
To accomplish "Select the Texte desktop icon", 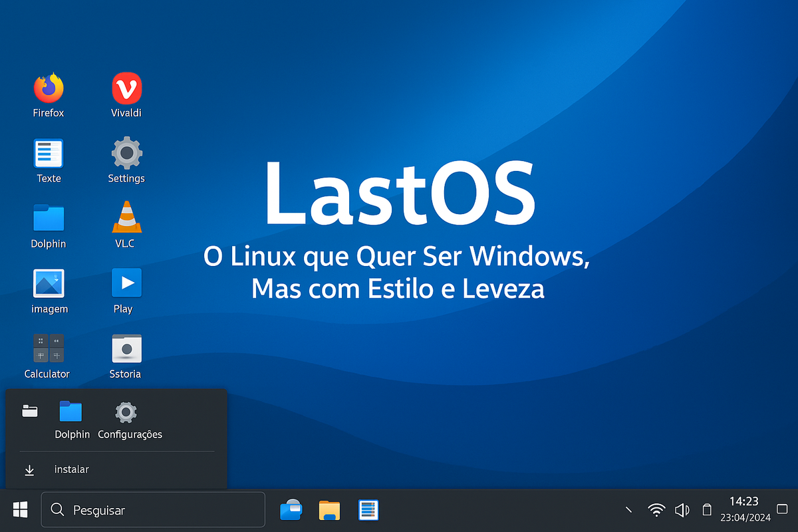I will pos(49,153).
